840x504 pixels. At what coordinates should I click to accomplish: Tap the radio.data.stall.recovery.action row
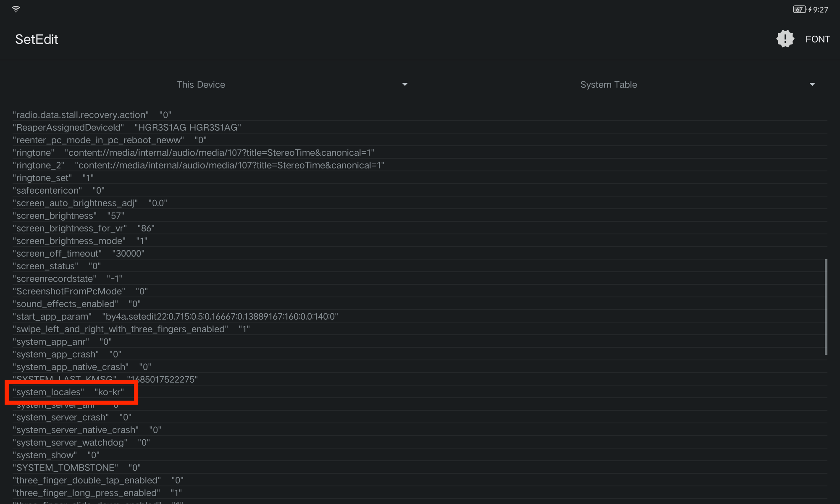click(x=92, y=115)
